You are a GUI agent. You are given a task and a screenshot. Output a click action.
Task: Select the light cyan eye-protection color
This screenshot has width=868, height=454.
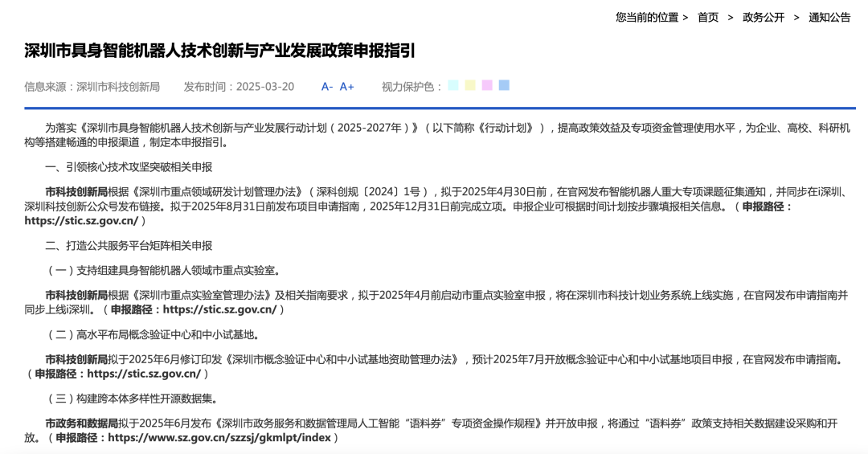tap(453, 85)
